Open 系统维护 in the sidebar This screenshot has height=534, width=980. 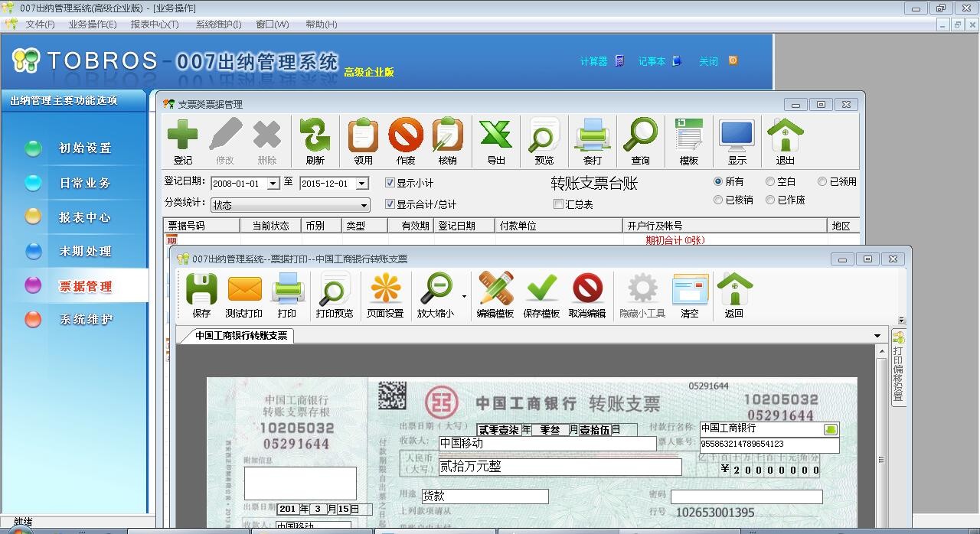pyautogui.click(x=85, y=319)
